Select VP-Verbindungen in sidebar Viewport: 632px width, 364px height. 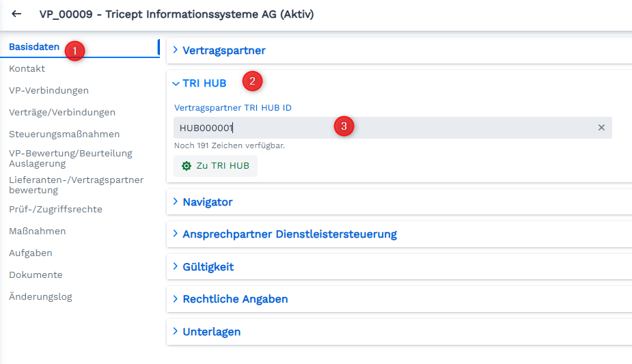(49, 91)
